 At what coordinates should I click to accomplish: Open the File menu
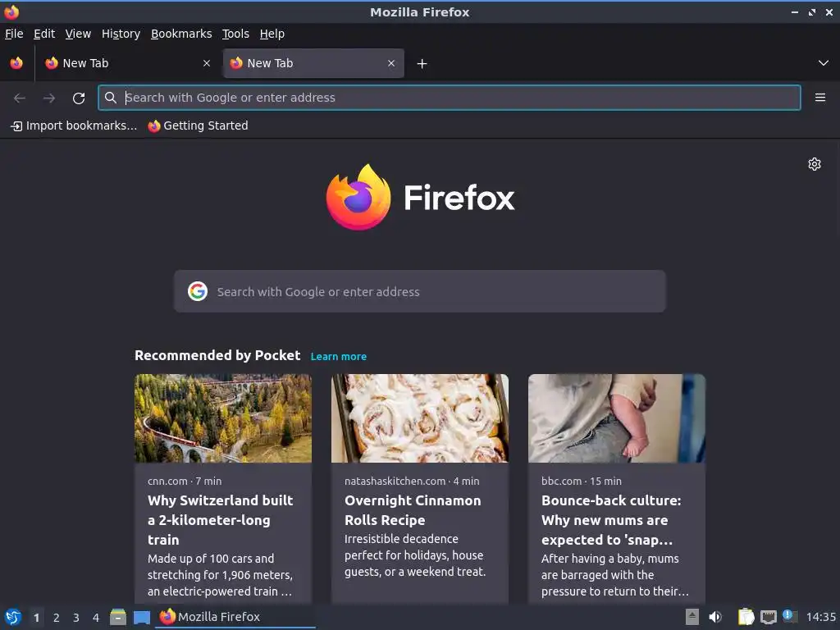click(x=14, y=34)
